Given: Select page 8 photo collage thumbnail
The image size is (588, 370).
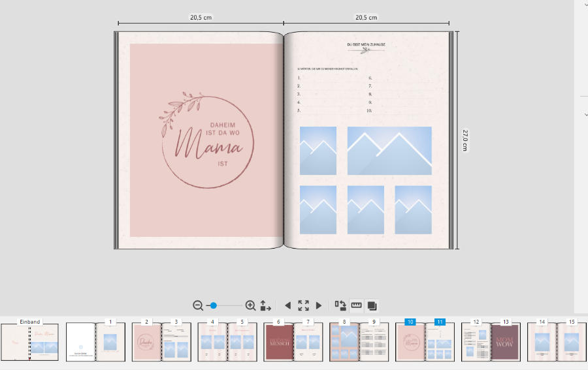Looking at the screenshot, I should coord(344,343).
